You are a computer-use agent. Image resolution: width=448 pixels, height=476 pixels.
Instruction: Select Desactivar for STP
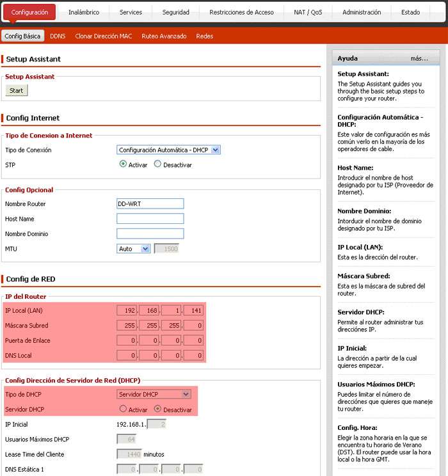pyautogui.click(x=157, y=164)
